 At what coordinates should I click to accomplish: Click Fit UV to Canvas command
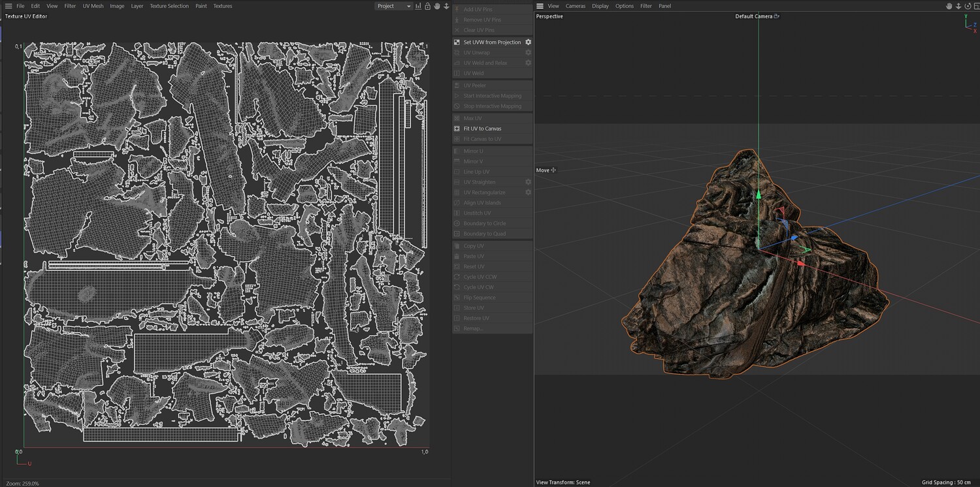(x=482, y=129)
